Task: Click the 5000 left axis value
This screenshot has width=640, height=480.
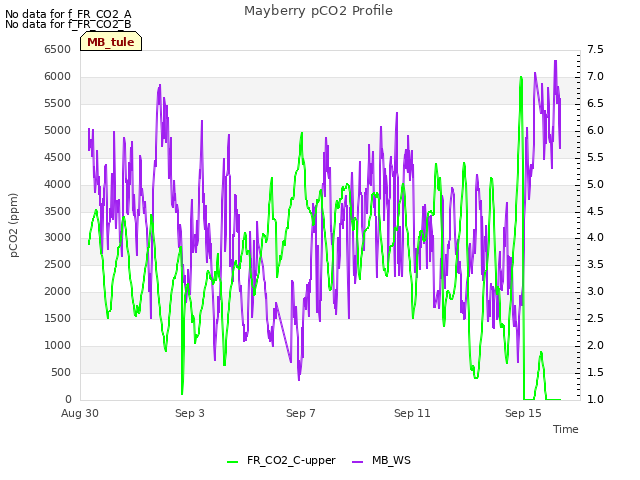Action: coord(58,130)
